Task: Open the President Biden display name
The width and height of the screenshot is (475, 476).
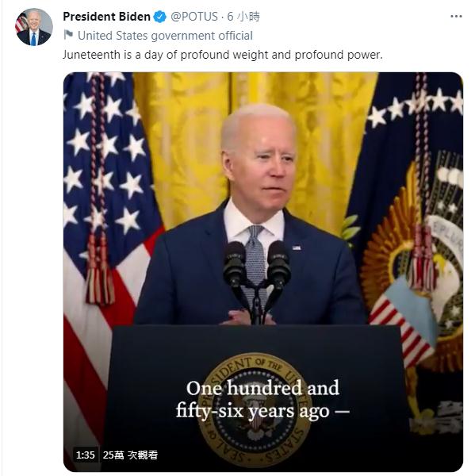Action: 106,17
